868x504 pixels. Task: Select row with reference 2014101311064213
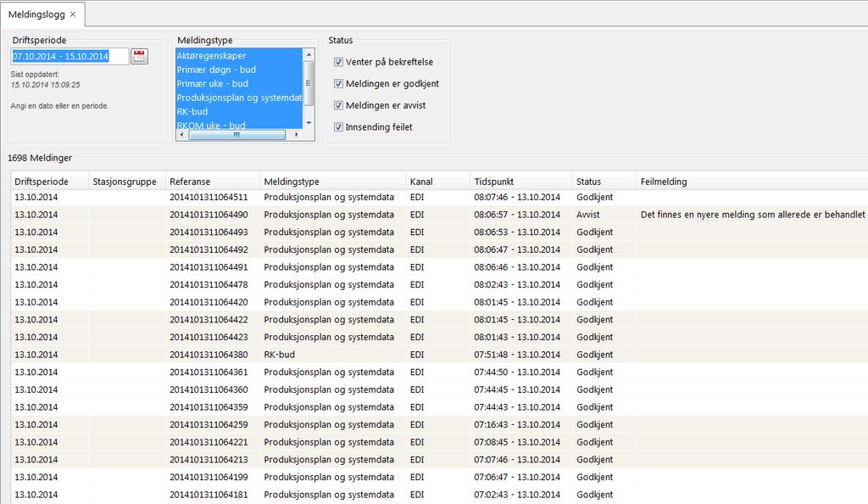pos(440,460)
